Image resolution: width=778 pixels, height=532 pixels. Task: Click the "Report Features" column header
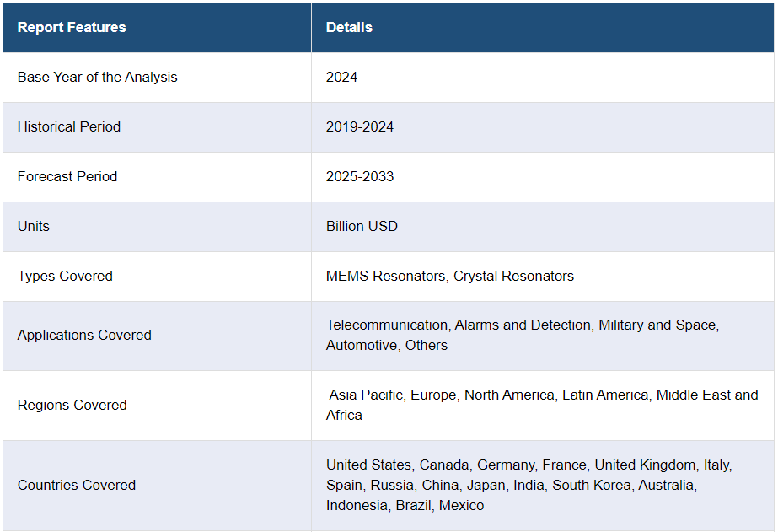[72, 28]
